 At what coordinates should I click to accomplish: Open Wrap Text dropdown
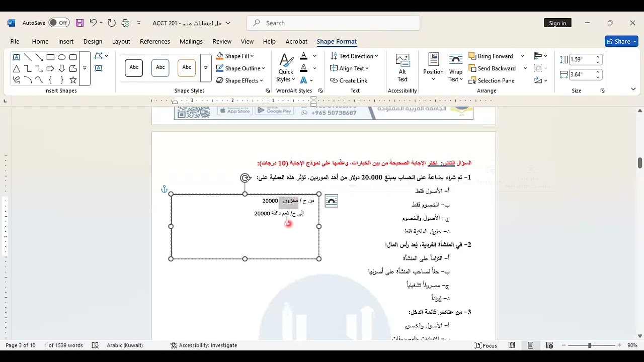coord(456,68)
